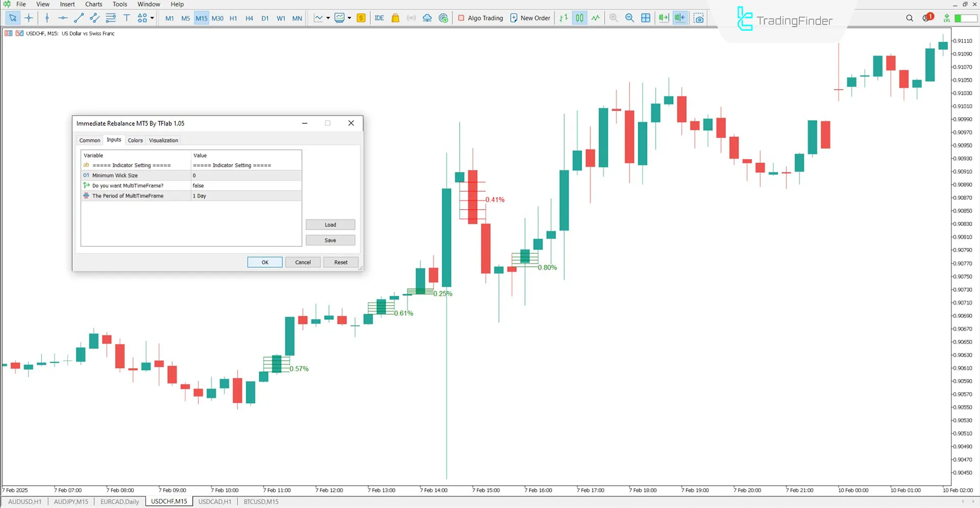The image size is (980, 508).
Task: Open the Draw Trendline tool
Action: click(78, 18)
